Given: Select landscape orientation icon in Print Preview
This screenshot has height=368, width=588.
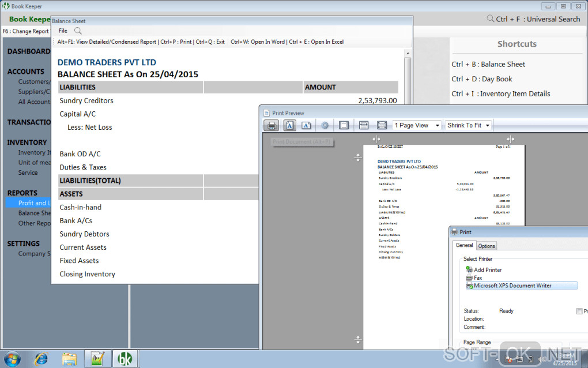Looking at the screenshot, I should 306,125.
